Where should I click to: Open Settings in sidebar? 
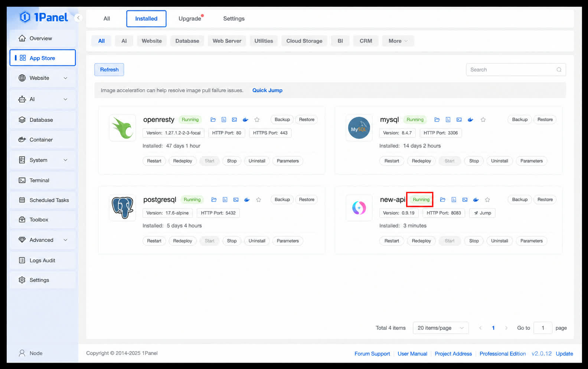(x=43, y=280)
